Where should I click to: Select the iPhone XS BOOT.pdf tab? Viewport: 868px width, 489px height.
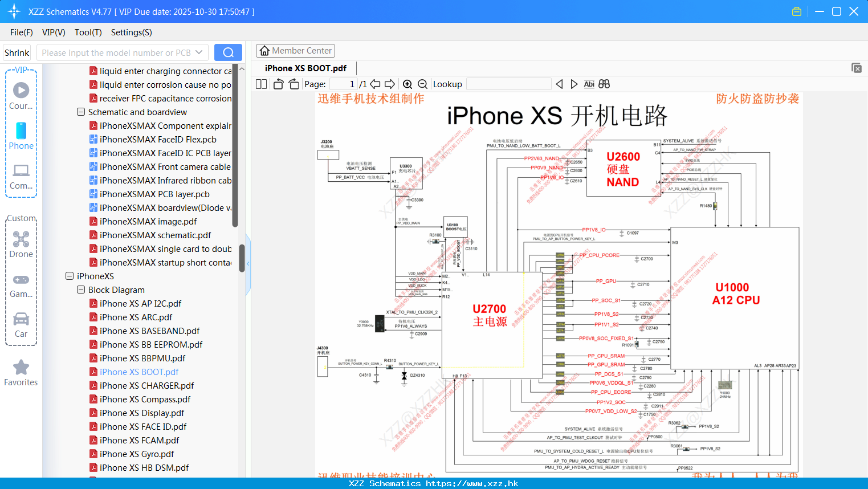pyautogui.click(x=306, y=68)
